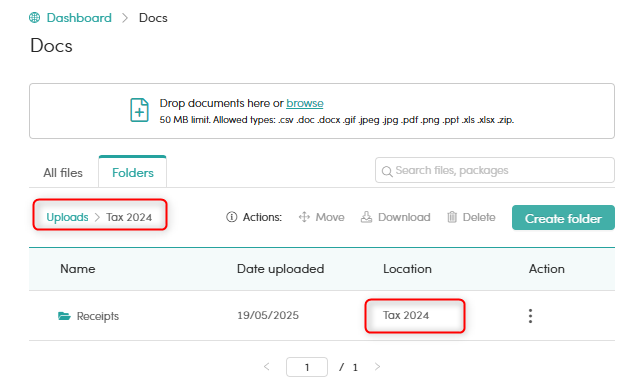Click the Download action

(x=395, y=217)
